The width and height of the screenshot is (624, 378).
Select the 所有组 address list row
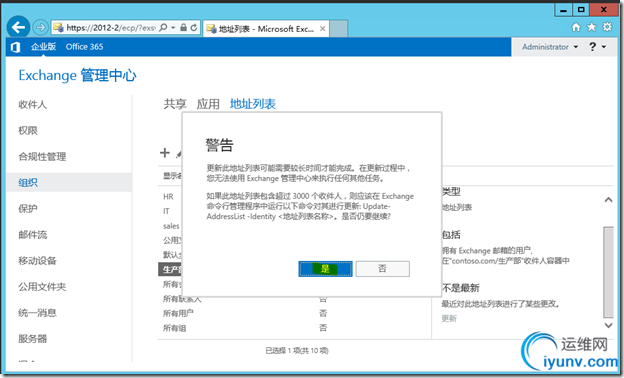(x=294, y=328)
